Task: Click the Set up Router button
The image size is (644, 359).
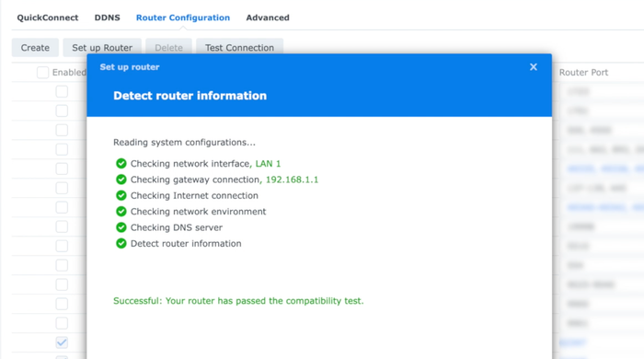Action: click(102, 48)
